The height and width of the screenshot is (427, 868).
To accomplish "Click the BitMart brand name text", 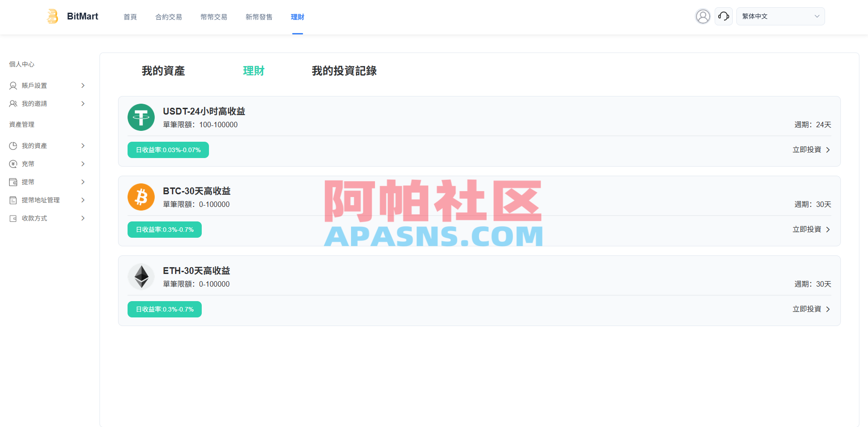I will (83, 16).
